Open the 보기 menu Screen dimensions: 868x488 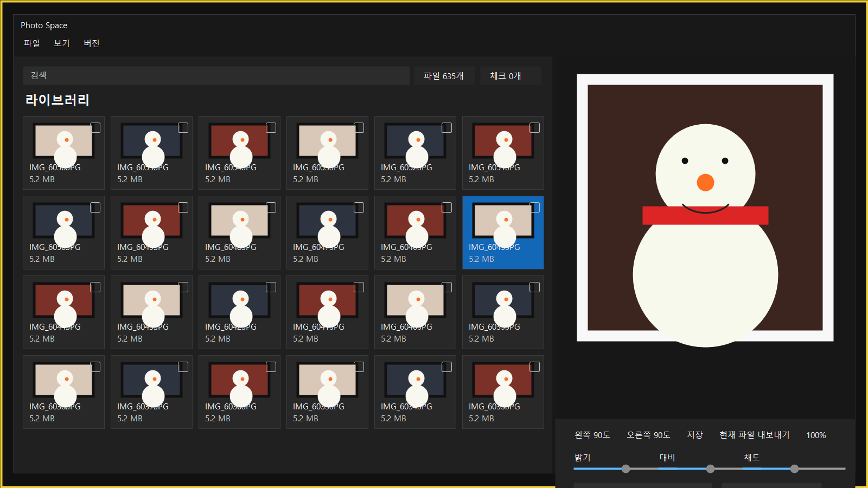pos(62,43)
